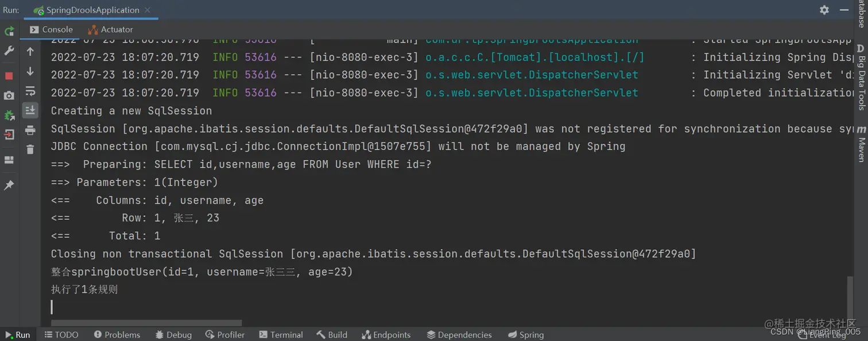Click the horizontal scrollbar thumb in the console

(146, 323)
